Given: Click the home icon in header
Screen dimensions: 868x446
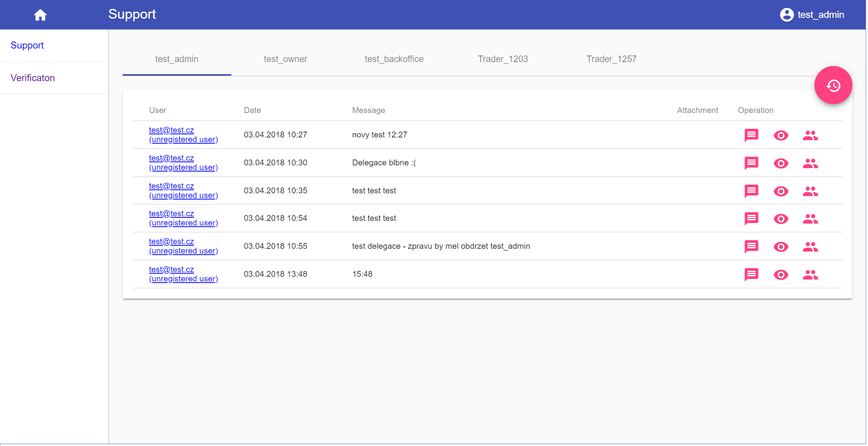Looking at the screenshot, I should (x=40, y=15).
